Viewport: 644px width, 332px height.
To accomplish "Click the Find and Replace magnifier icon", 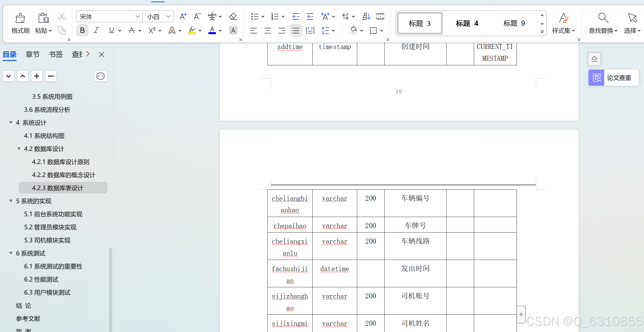I will [x=603, y=18].
